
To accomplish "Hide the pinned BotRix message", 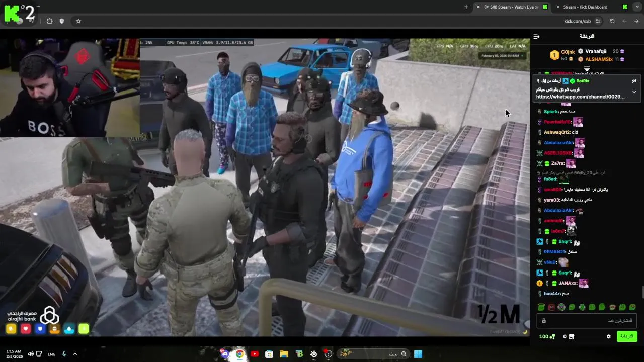I will point(634,81).
